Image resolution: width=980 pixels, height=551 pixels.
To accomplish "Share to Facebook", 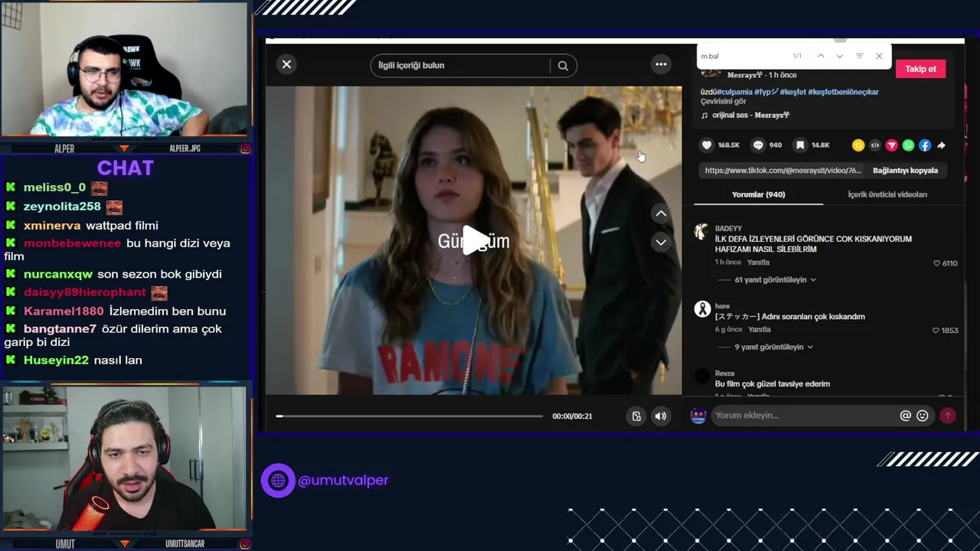I will 925,145.
